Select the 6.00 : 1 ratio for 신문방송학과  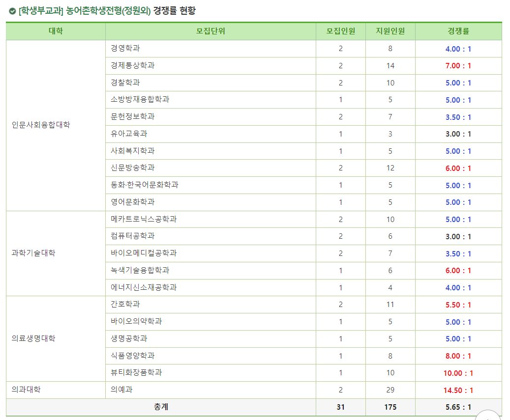[x=458, y=168]
